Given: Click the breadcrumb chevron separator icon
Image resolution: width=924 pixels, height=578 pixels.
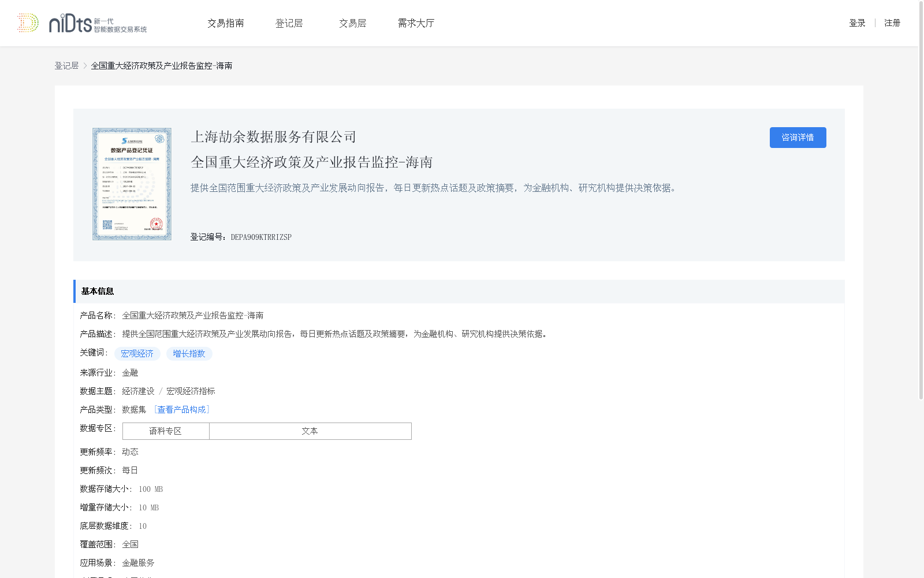Looking at the screenshot, I should [x=85, y=66].
